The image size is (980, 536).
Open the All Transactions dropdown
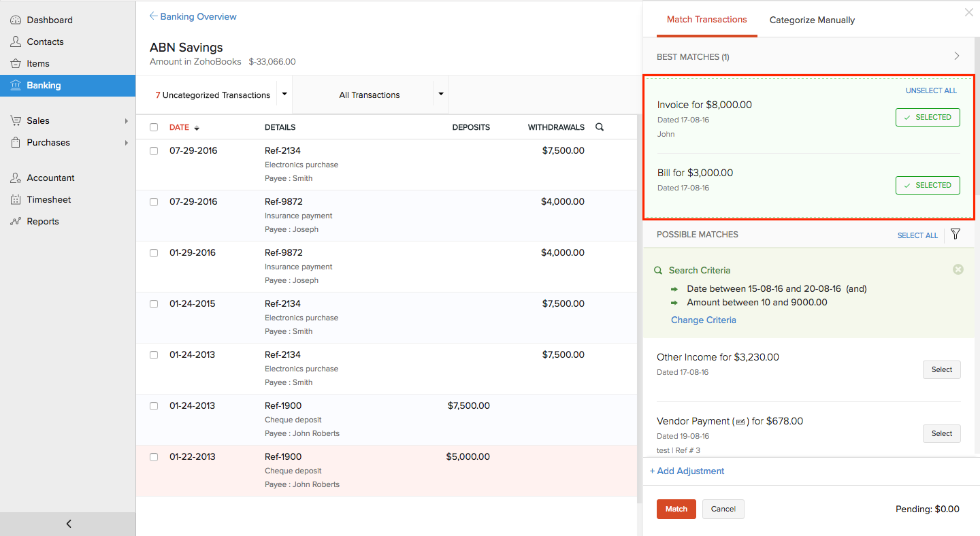tap(440, 94)
